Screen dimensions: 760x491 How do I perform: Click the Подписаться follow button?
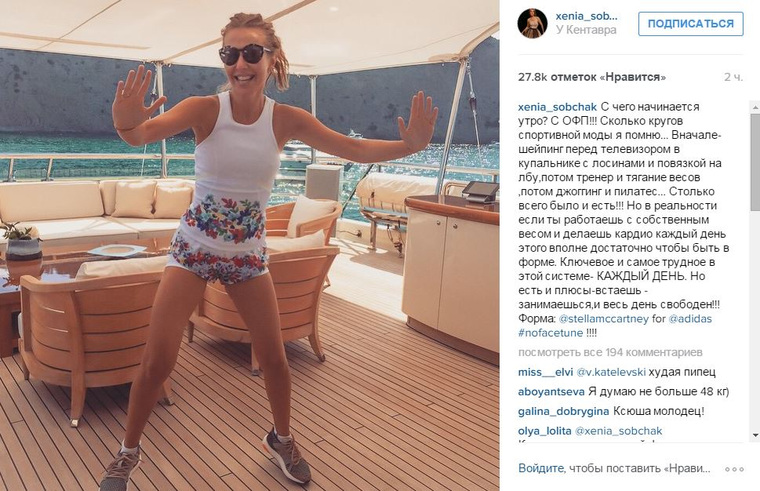[691, 23]
